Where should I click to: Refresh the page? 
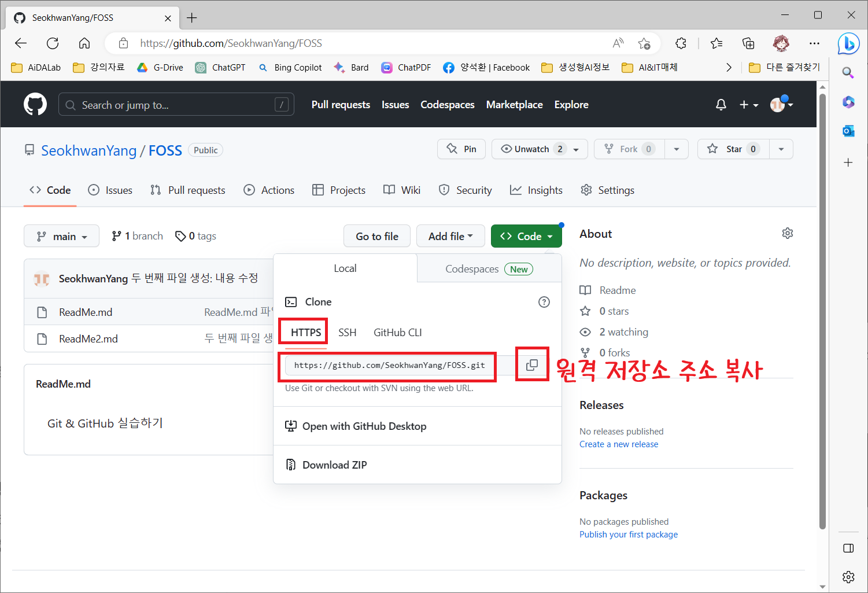click(x=53, y=43)
